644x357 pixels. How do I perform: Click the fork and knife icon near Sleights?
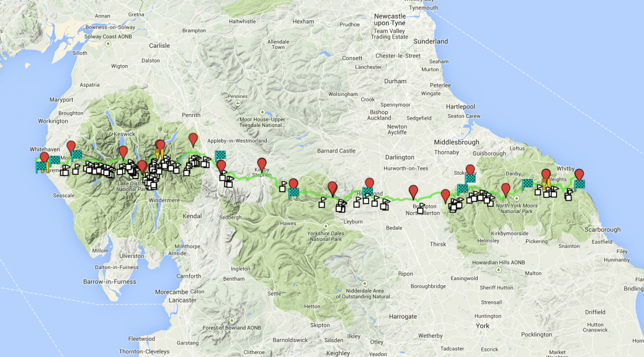pos(544,184)
